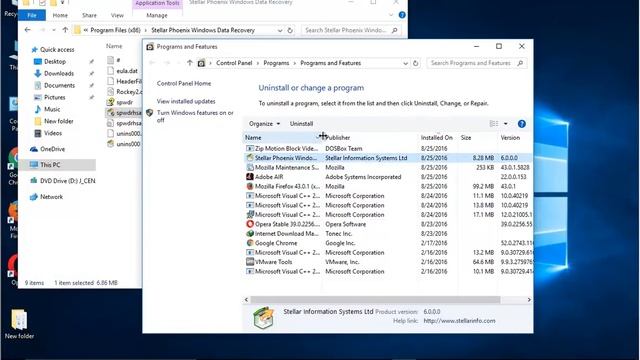Click the Mozilla Maintenance Service icon
Screen dimensions: 640x360
(x=250, y=167)
